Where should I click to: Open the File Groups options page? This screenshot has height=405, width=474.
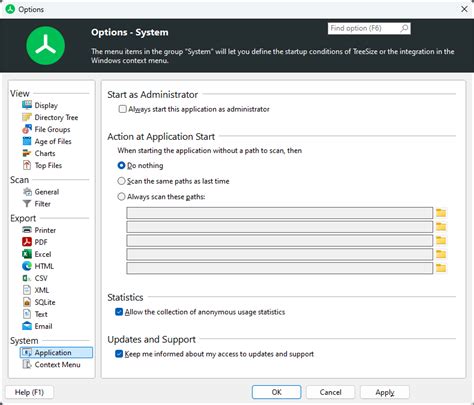pos(52,129)
